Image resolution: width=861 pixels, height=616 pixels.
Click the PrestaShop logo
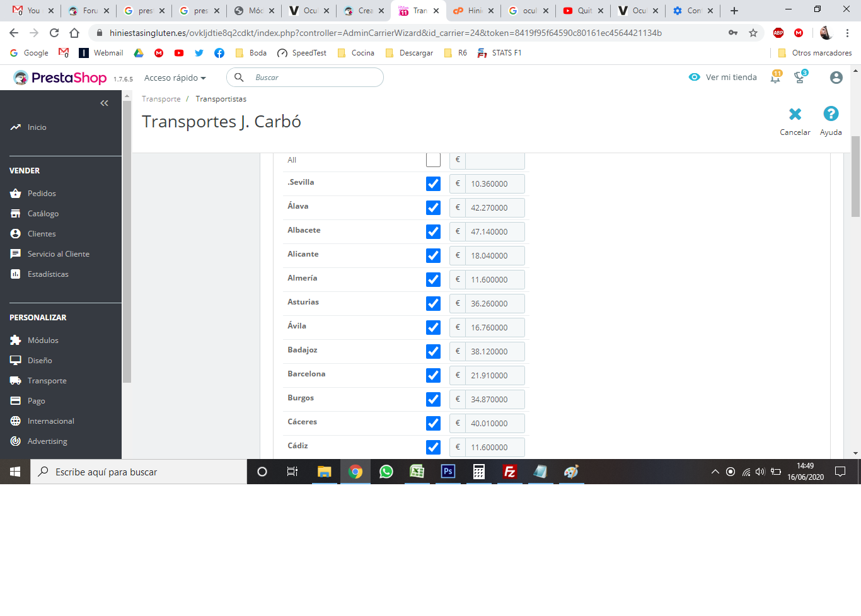click(x=61, y=78)
